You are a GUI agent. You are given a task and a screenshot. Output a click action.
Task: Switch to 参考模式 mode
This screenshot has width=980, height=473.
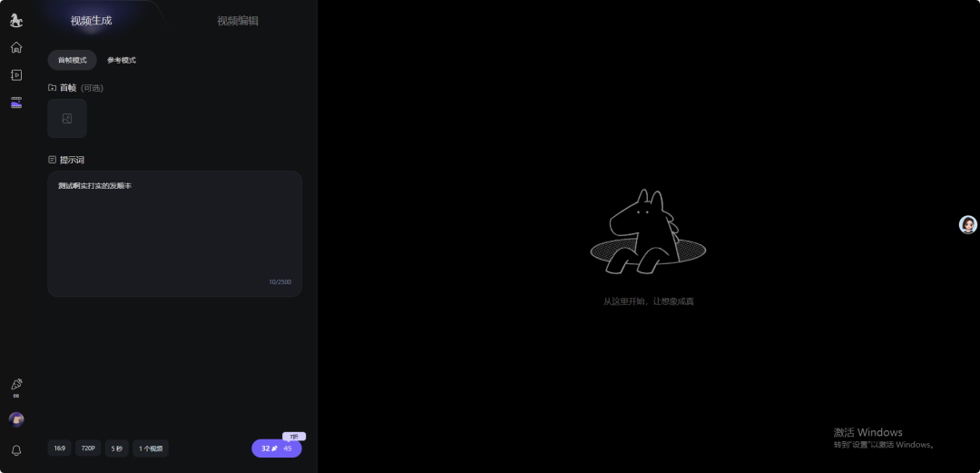(x=122, y=60)
